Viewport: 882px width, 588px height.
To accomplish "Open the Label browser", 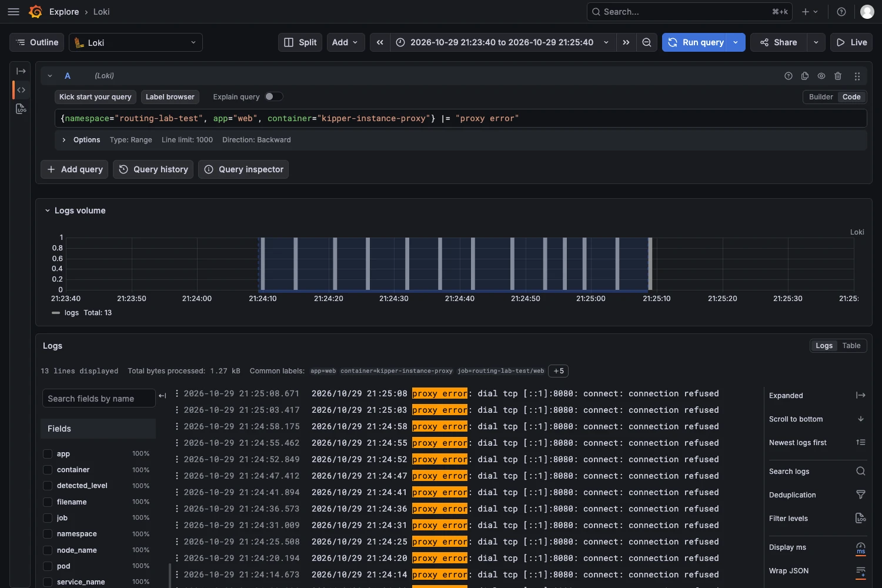I will (170, 97).
